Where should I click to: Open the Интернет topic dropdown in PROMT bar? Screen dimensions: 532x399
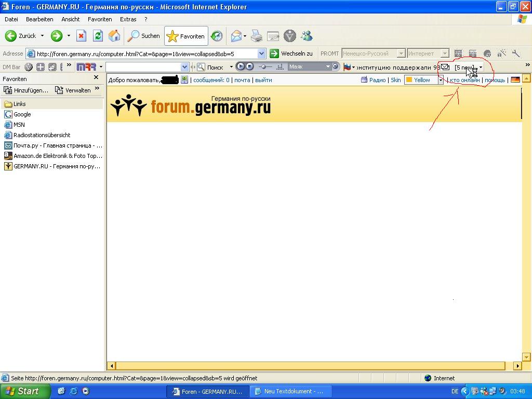(445, 54)
